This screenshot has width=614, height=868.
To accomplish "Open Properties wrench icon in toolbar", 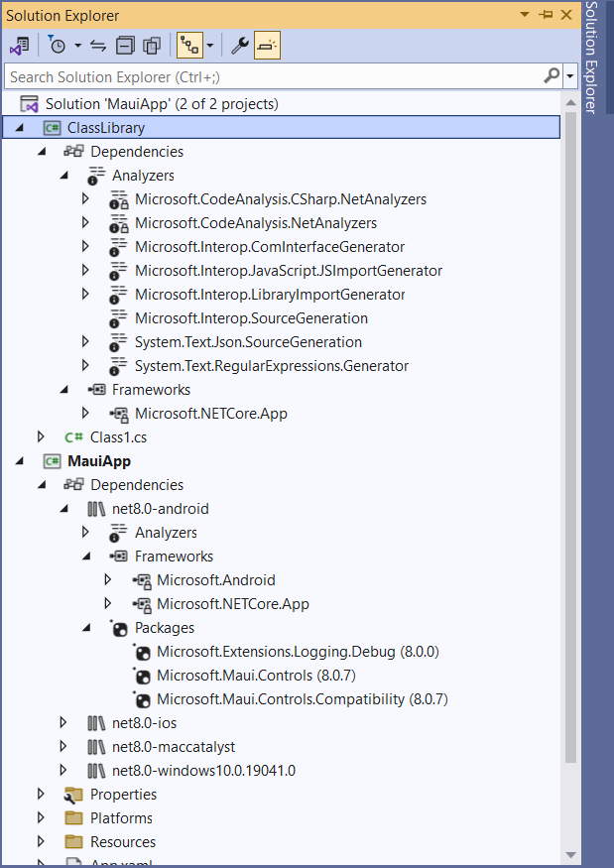I will 240,46.
